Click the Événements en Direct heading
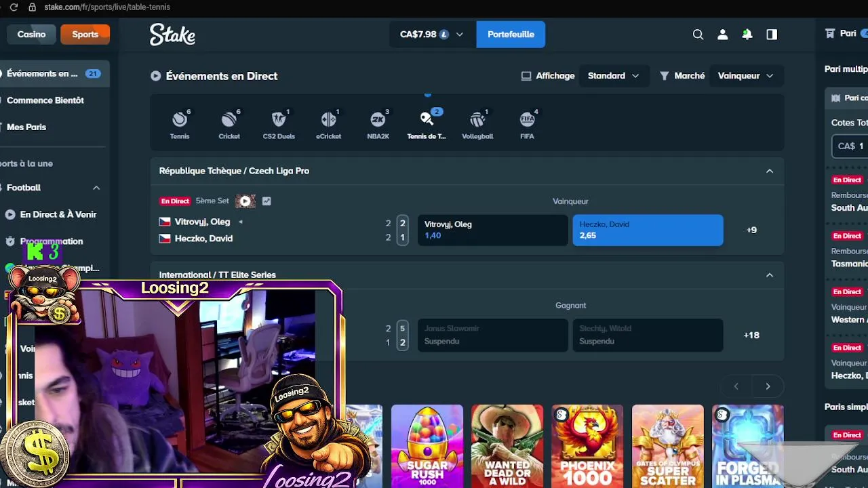The image size is (868, 488). (222, 76)
